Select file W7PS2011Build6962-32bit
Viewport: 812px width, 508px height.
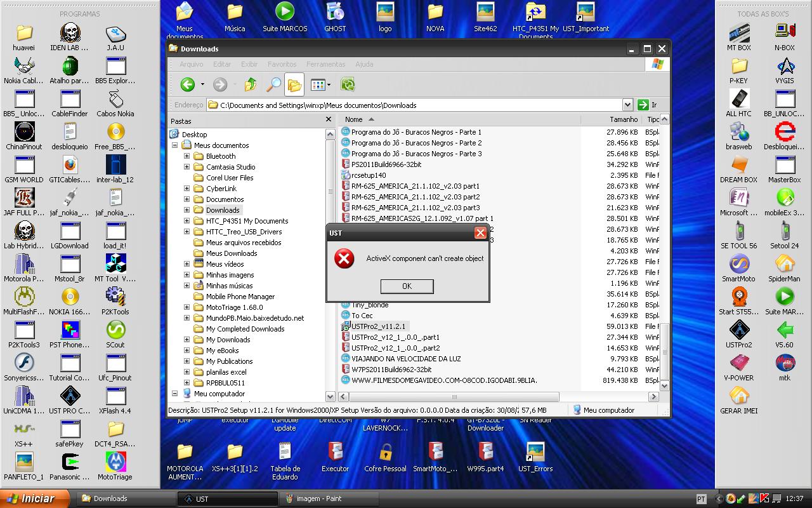point(391,370)
